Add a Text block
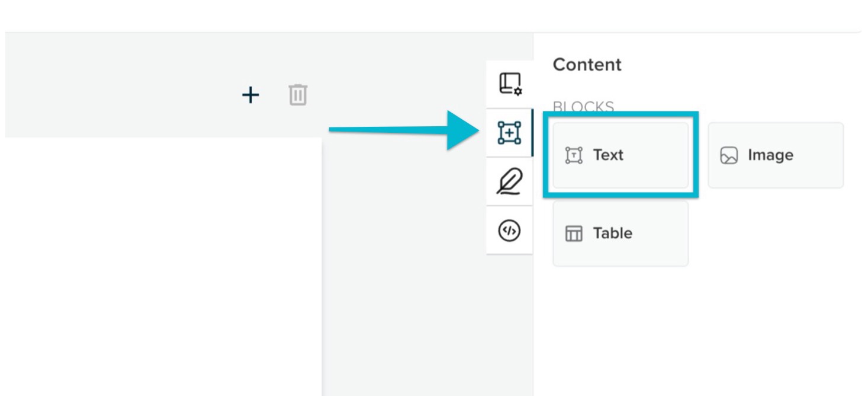Image resolution: width=868 pixels, height=396 pixels. pos(621,155)
